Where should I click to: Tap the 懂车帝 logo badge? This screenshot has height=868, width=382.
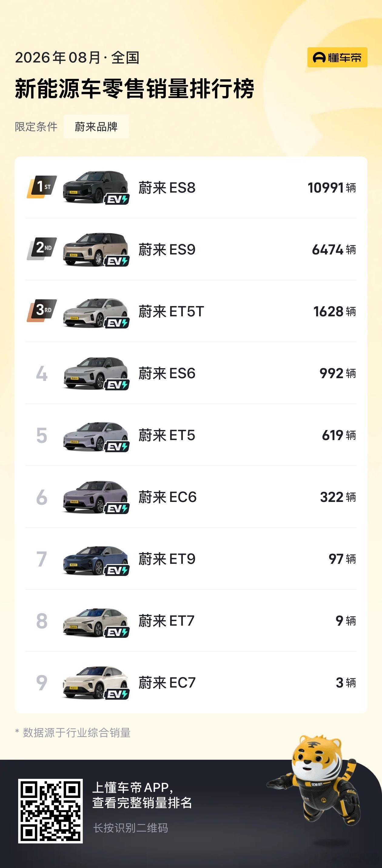click(x=337, y=58)
